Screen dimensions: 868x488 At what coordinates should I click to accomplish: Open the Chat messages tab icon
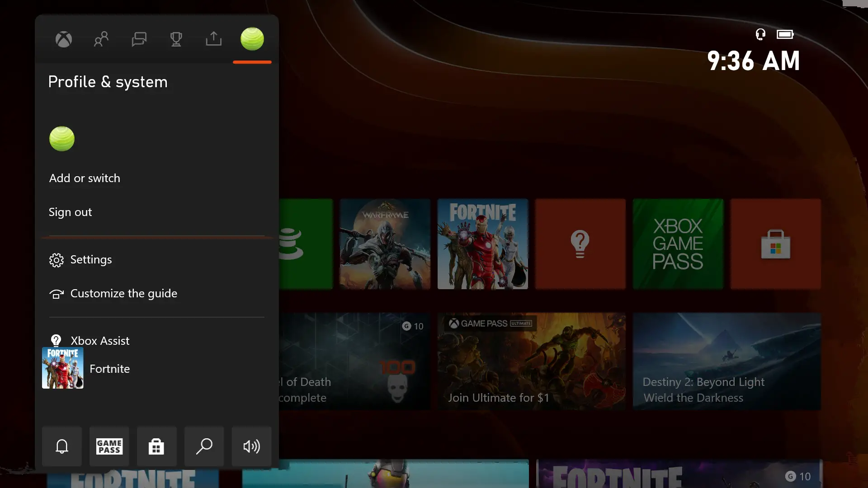139,40
